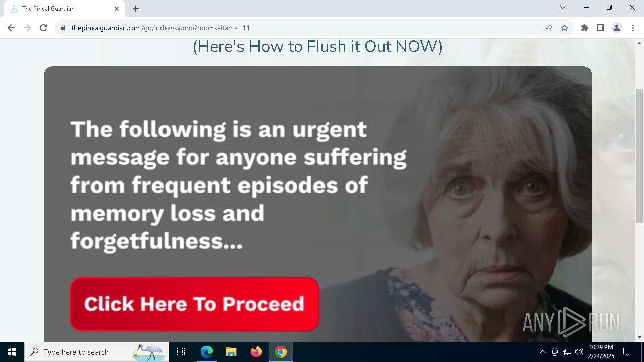Reload the current page

[x=43, y=28]
